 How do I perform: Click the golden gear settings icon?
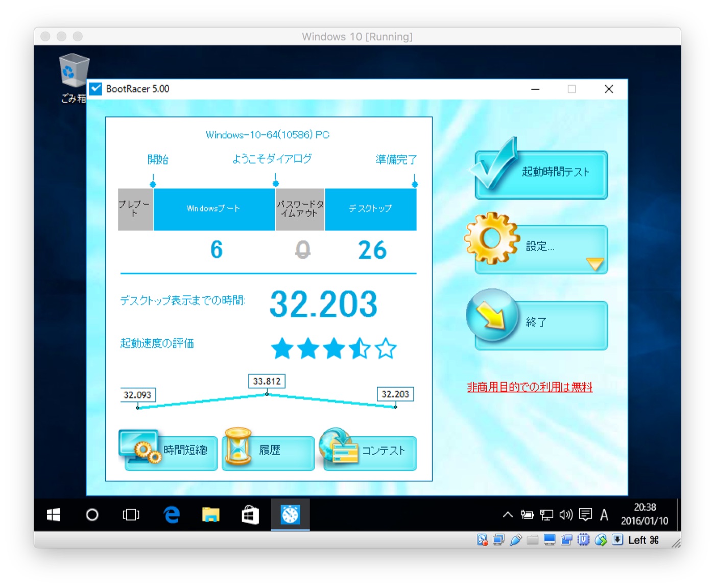(x=491, y=238)
